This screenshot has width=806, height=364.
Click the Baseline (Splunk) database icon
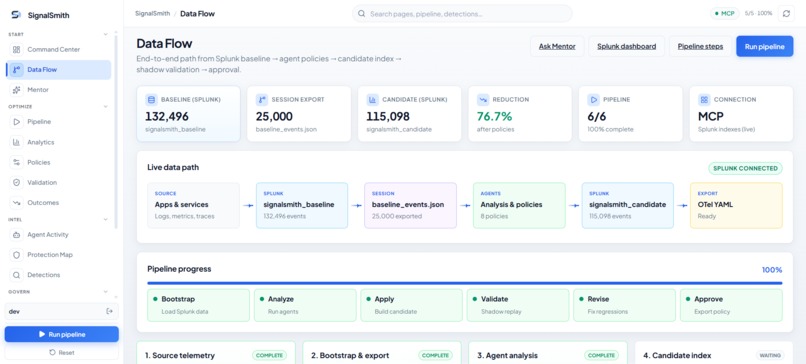tap(151, 99)
